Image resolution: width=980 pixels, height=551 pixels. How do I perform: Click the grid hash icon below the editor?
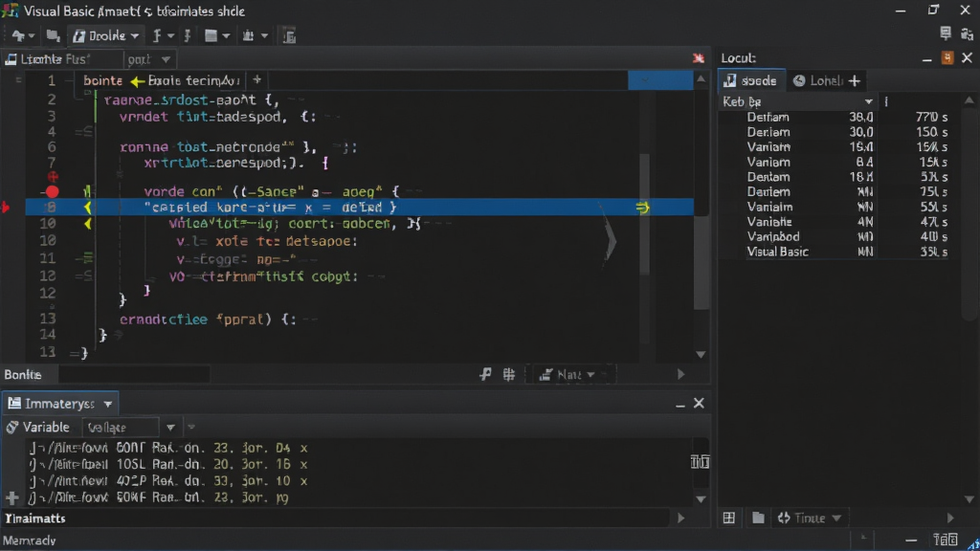509,374
